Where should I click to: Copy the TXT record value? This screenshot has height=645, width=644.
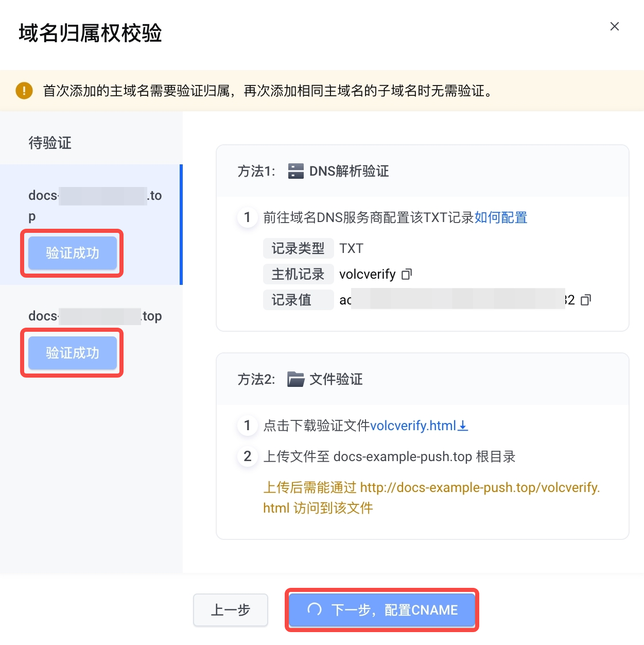point(586,300)
